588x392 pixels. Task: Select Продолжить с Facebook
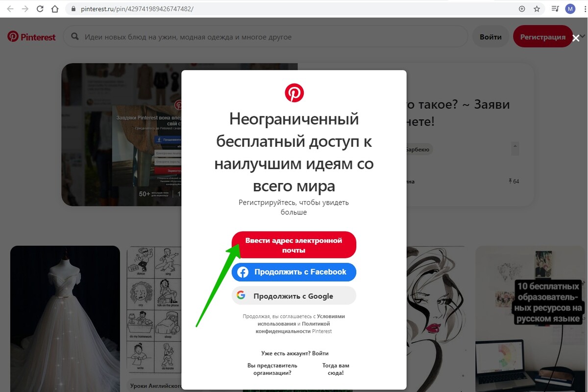click(294, 272)
